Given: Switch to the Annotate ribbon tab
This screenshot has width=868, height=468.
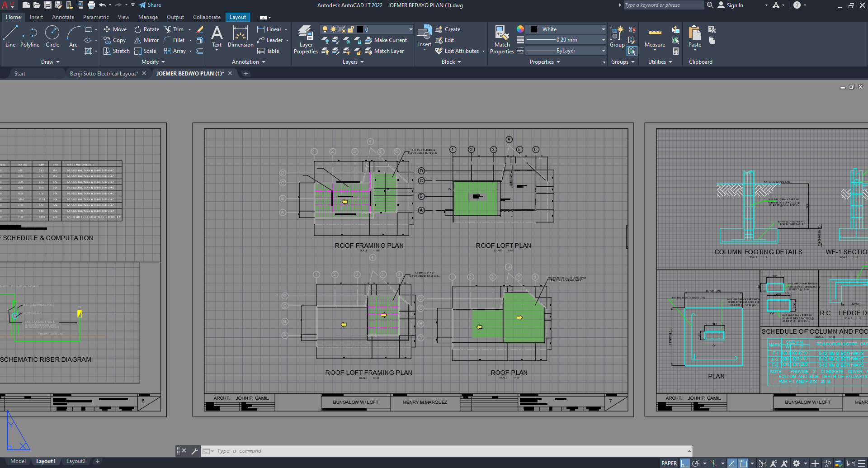Looking at the screenshot, I should click(x=63, y=17).
